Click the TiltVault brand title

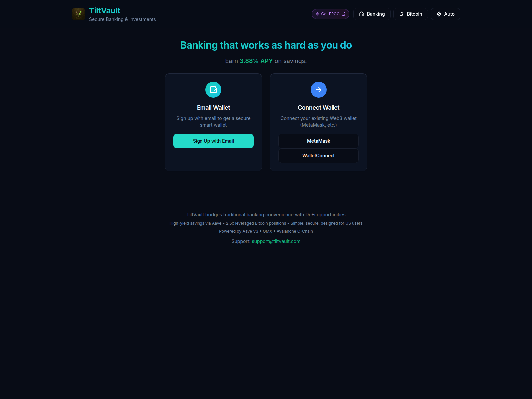[105, 11]
